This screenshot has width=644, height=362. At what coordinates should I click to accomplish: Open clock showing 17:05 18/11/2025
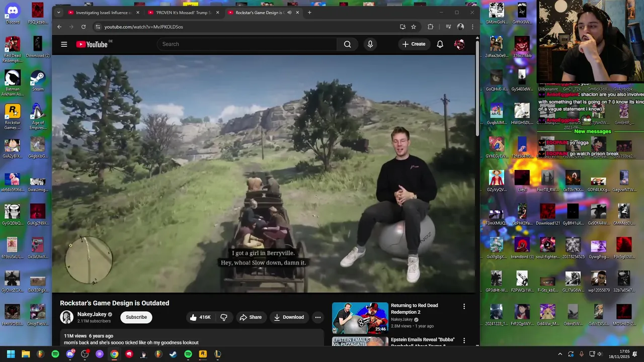tap(620, 354)
